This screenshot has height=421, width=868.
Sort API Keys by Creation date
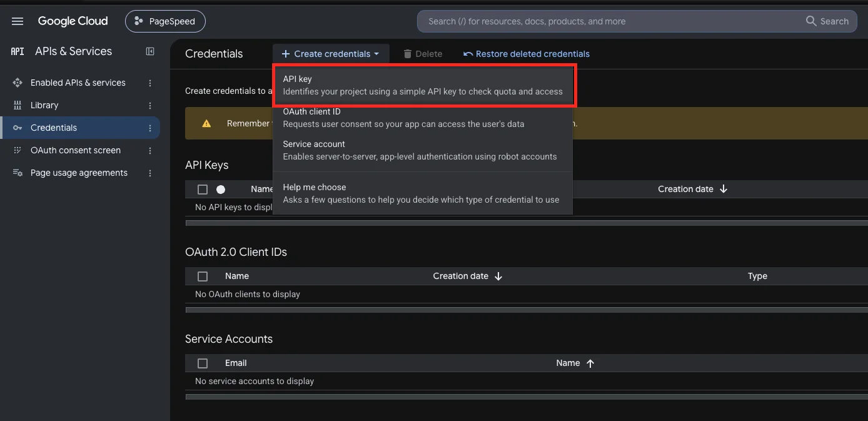(x=685, y=189)
